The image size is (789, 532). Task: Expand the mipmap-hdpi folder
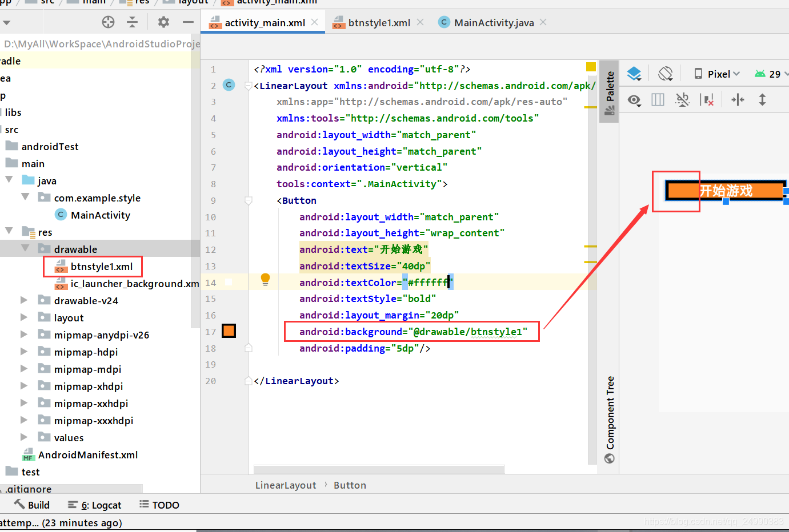coord(24,352)
